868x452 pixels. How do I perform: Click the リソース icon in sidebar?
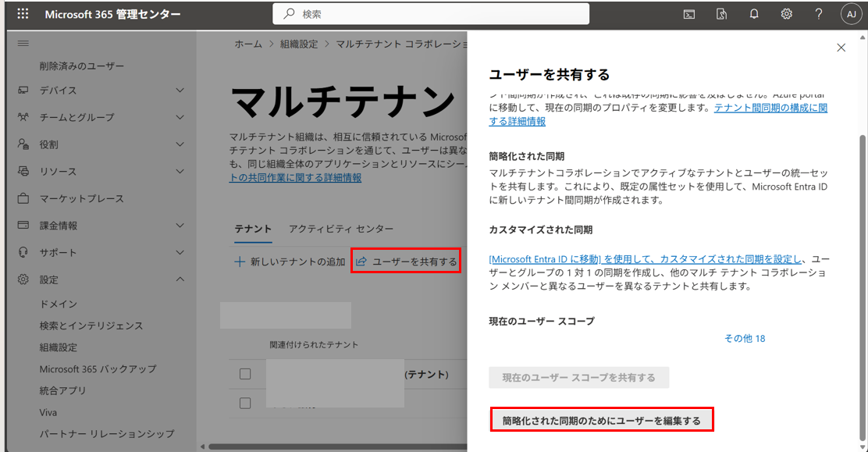23,171
